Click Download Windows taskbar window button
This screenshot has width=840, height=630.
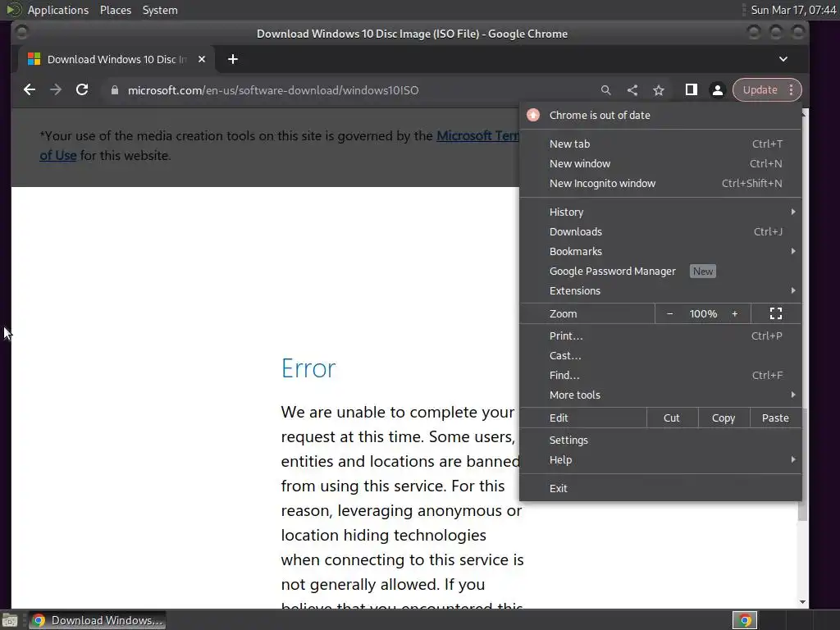pos(97,620)
